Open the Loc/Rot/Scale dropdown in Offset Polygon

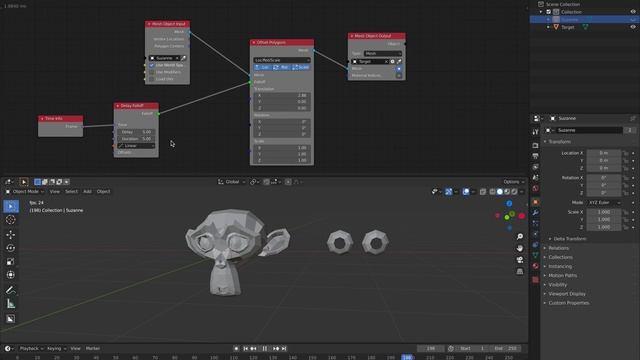(x=282, y=60)
